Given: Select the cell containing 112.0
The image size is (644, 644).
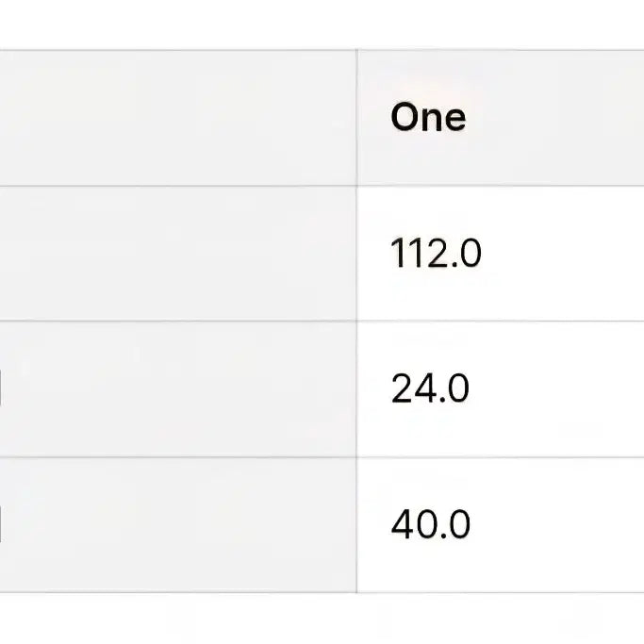Looking at the screenshot, I should point(436,254).
